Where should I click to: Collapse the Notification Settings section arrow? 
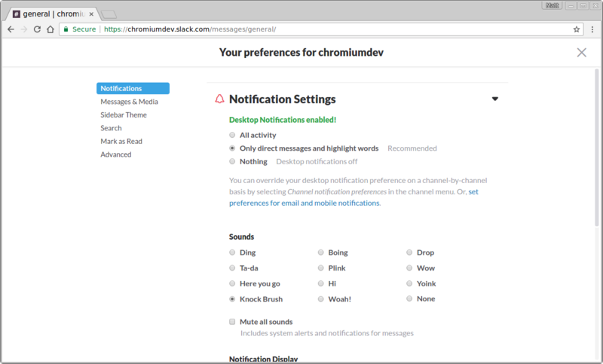pos(495,99)
